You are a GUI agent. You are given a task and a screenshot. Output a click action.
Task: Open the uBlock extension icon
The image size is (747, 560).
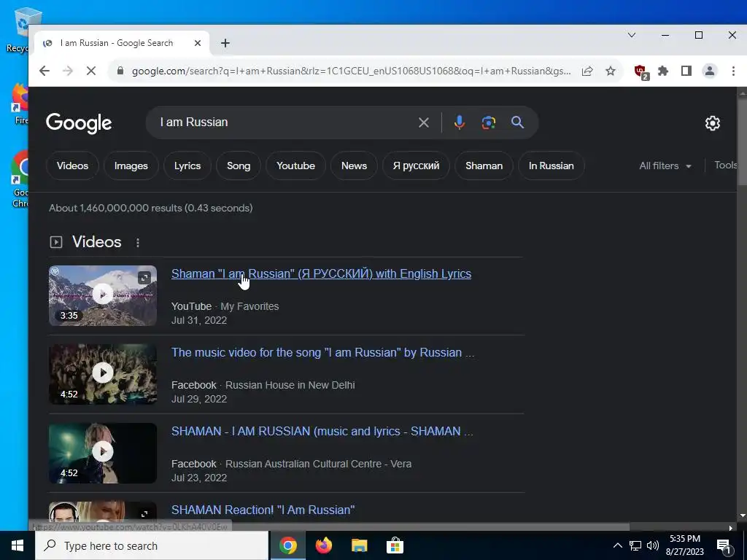(641, 72)
